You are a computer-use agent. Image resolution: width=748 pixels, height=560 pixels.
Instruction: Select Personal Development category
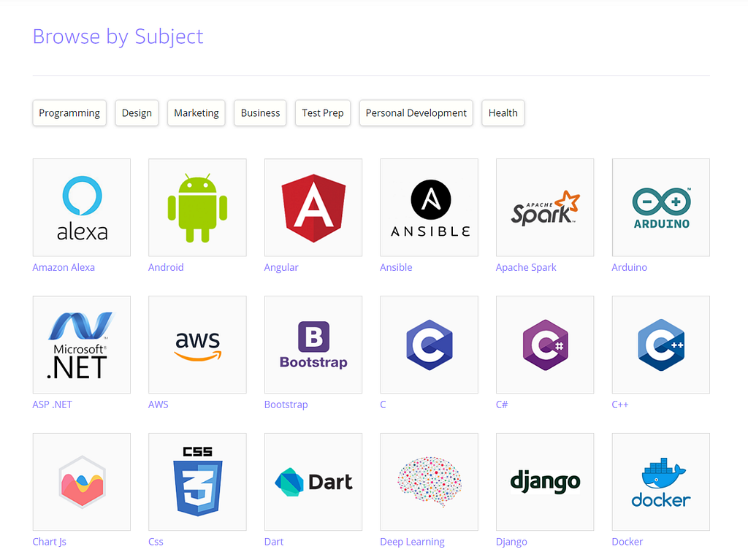click(x=416, y=113)
